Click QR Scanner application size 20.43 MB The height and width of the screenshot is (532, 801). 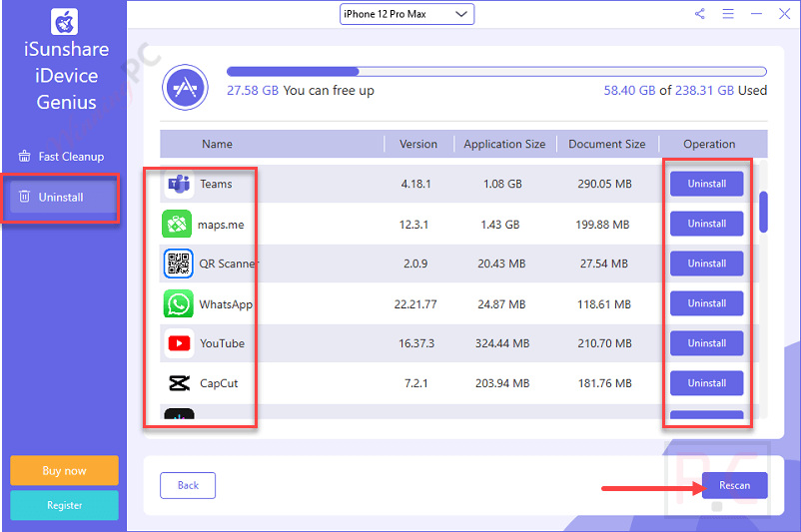(501, 264)
